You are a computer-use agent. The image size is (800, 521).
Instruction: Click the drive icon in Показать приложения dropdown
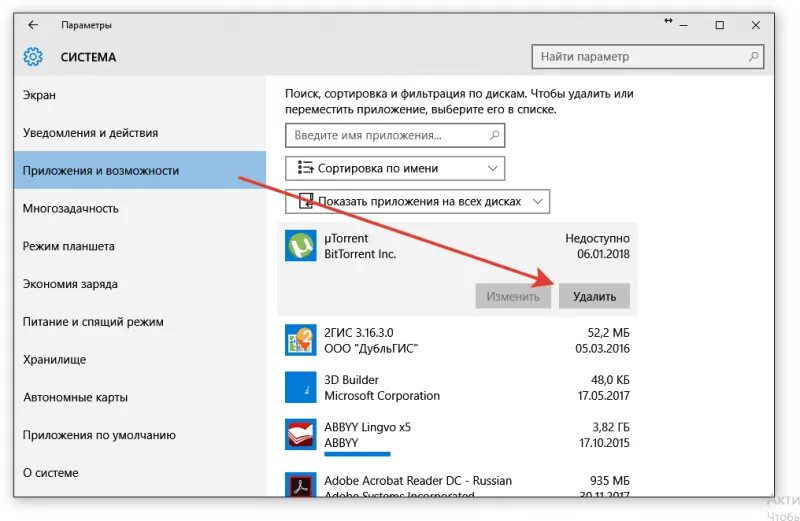(x=306, y=201)
